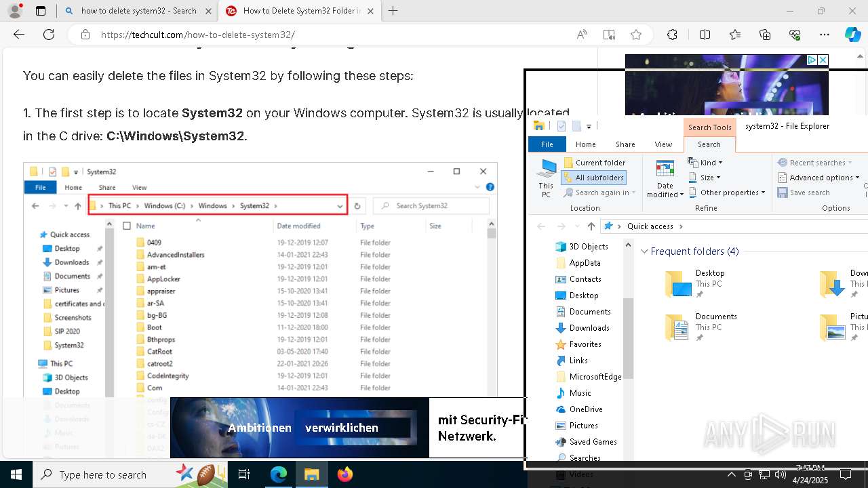
Task: Open AdChoices info icon on banner ad
Action: click(812, 60)
